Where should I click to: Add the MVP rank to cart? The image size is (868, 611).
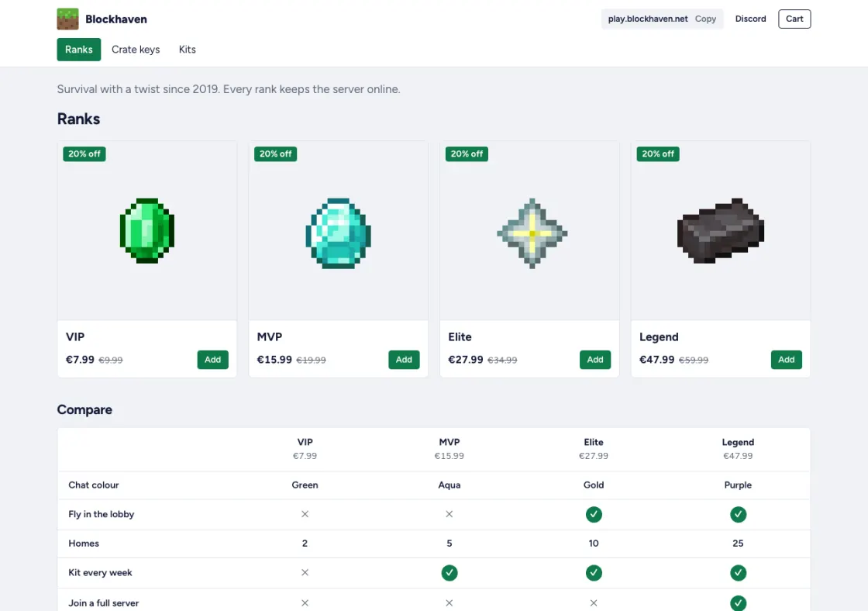404,360
